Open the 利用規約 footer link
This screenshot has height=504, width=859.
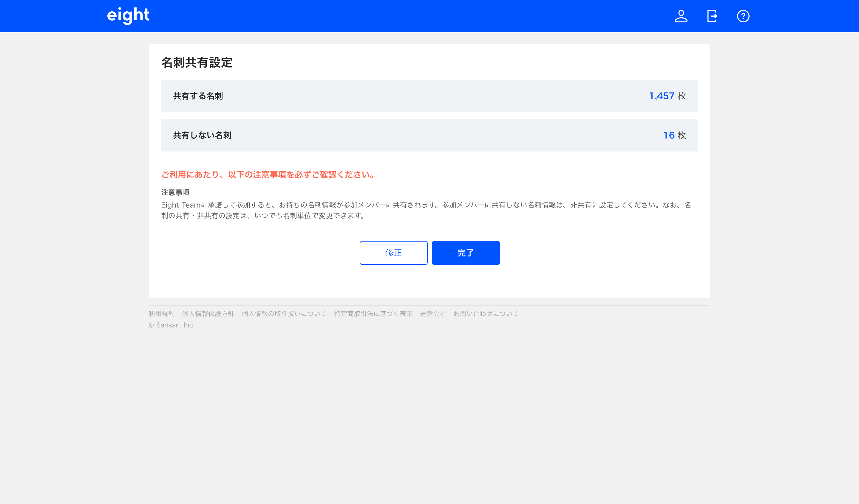[x=162, y=313]
